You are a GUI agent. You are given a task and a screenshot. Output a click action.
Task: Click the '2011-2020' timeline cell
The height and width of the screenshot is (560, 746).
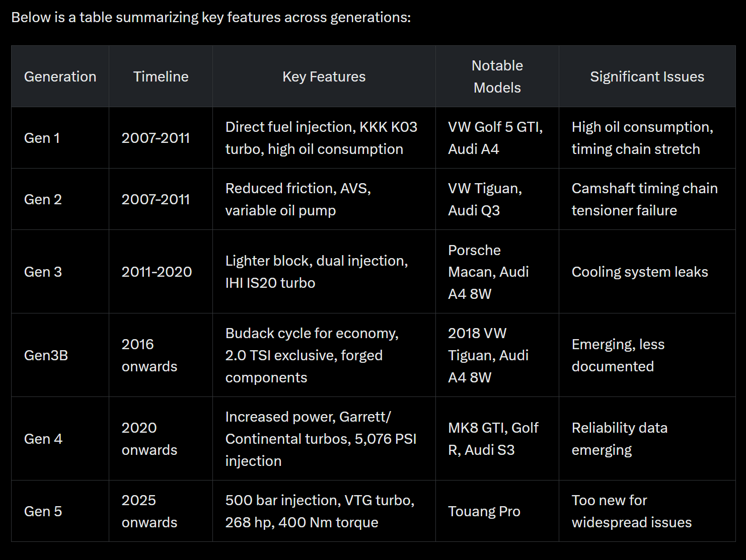(157, 272)
